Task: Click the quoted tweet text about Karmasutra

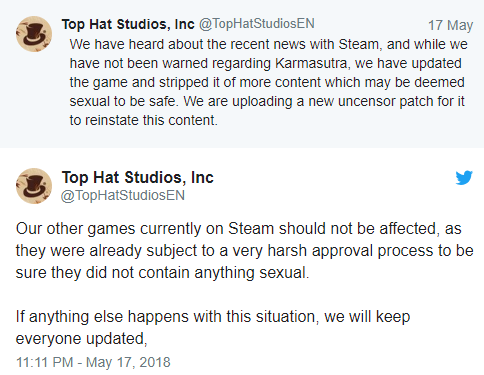Action: [268, 82]
